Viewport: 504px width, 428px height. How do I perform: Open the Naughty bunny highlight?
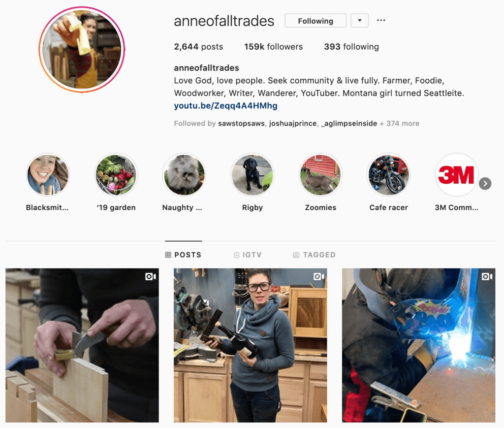coord(184,175)
